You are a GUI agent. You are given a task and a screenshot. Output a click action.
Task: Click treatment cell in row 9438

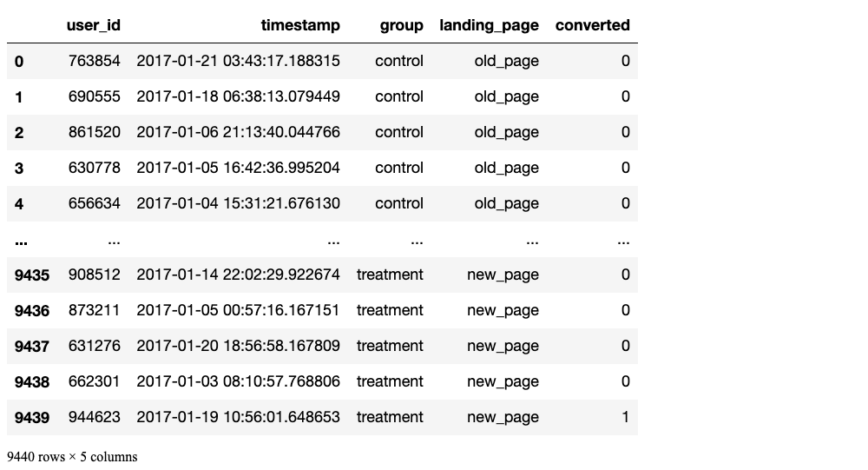[x=390, y=382]
